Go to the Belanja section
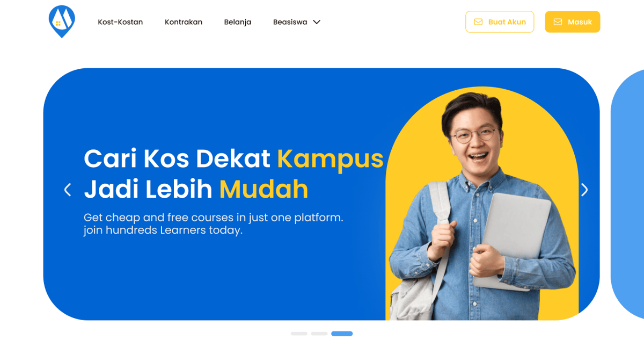644x361 pixels. (x=238, y=22)
